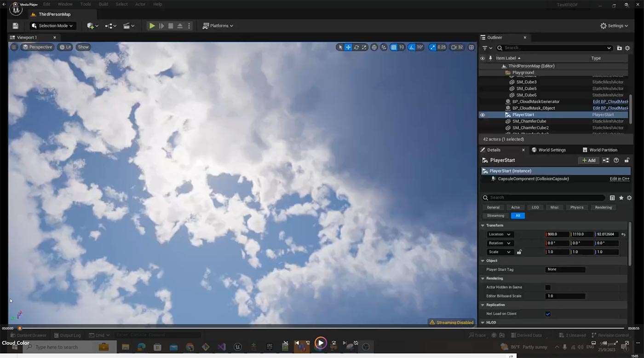Select the rotate gizmo tool in viewport
Viewport: 644px width, 358px height.
pyautogui.click(x=356, y=47)
